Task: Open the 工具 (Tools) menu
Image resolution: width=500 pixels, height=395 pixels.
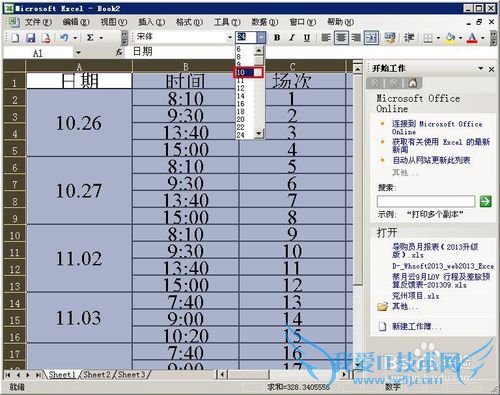Action: click(x=227, y=22)
